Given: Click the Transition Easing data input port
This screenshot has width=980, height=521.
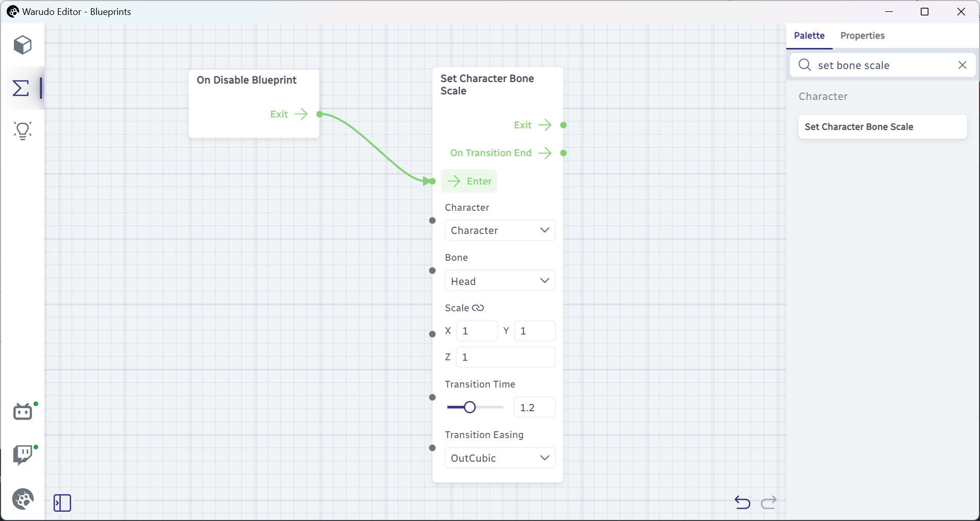Looking at the screenshot, I should point(432,448).
